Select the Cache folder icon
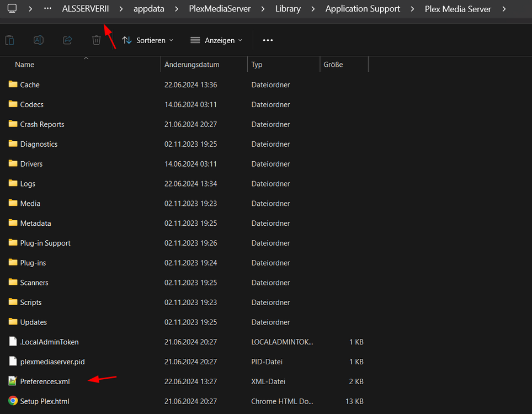The height and width of the screenshot is (414, 532). 13,84
